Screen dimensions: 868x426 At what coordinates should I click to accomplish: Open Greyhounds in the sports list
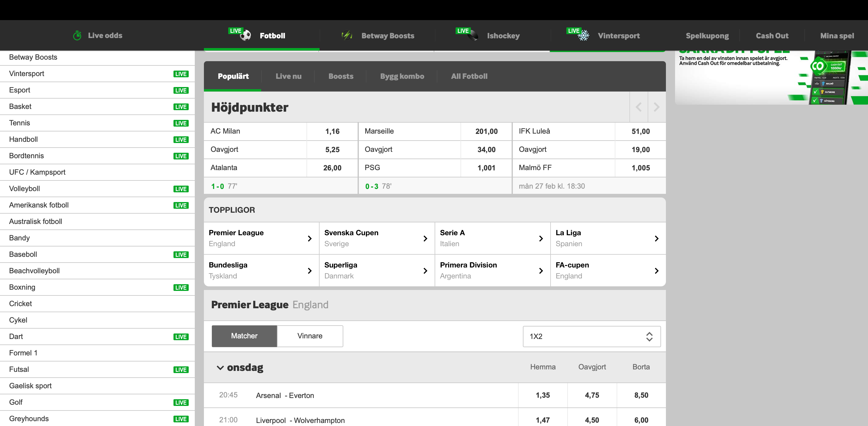[97, 419]
